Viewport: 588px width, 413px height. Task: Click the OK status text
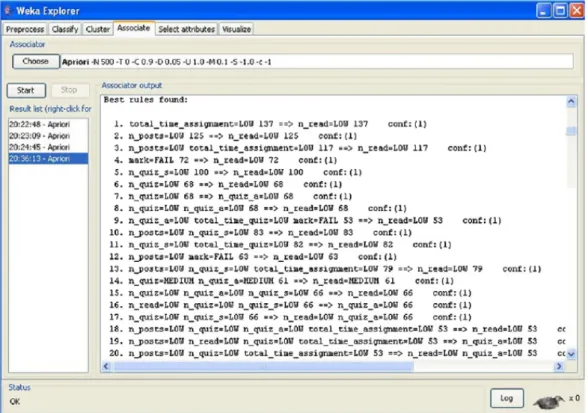click(x=15, y=402)
